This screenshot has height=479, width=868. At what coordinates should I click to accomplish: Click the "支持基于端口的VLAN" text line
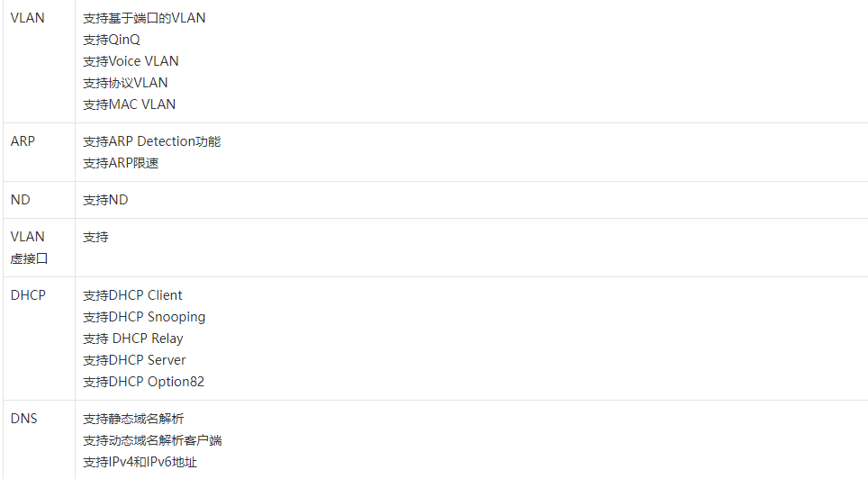(x=144, y=18)
